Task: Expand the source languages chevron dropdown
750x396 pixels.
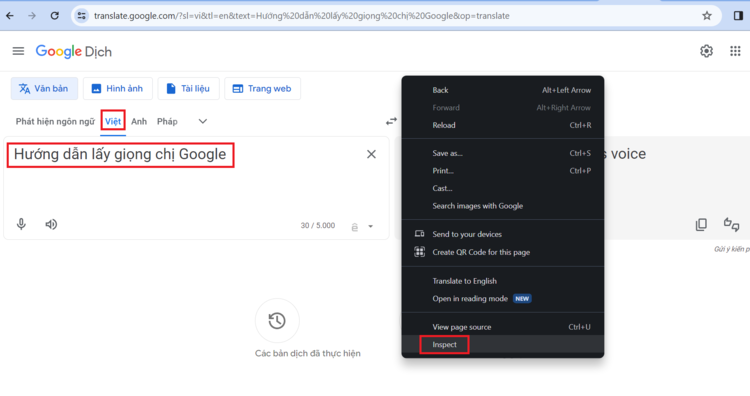Action: (203, 121)
